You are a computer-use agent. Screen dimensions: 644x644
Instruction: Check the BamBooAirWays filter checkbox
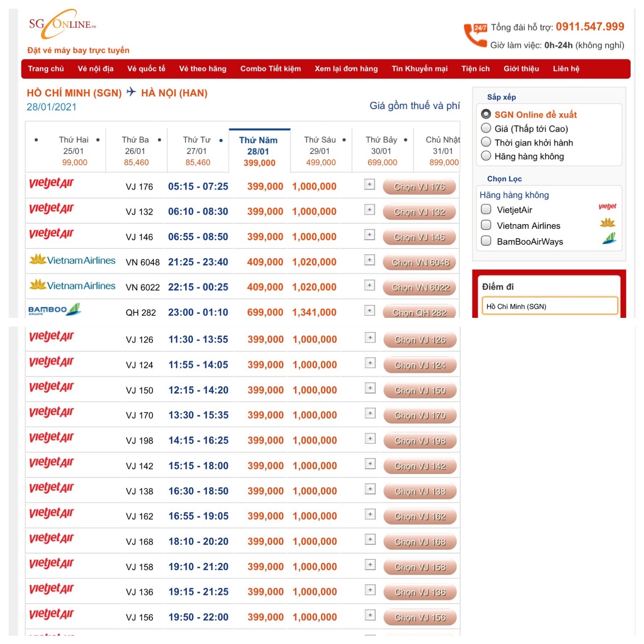[486, 241]
